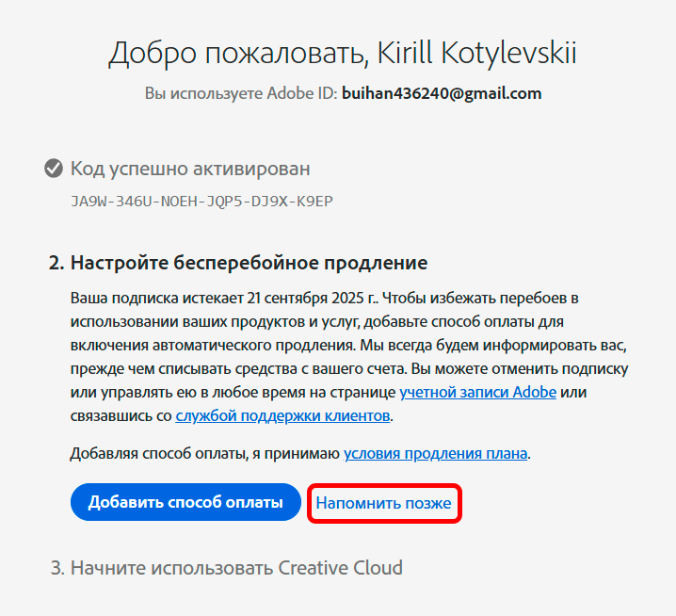The height and width of the screenshot is (616, 676).
Task: Select the redemption code JA9W-346U-NOEH-JQP5-DJ9X-K9EP
Action: coord(201,202)
